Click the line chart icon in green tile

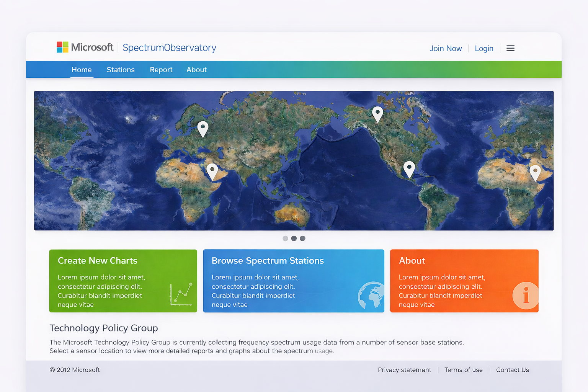[x=181, y=294]
